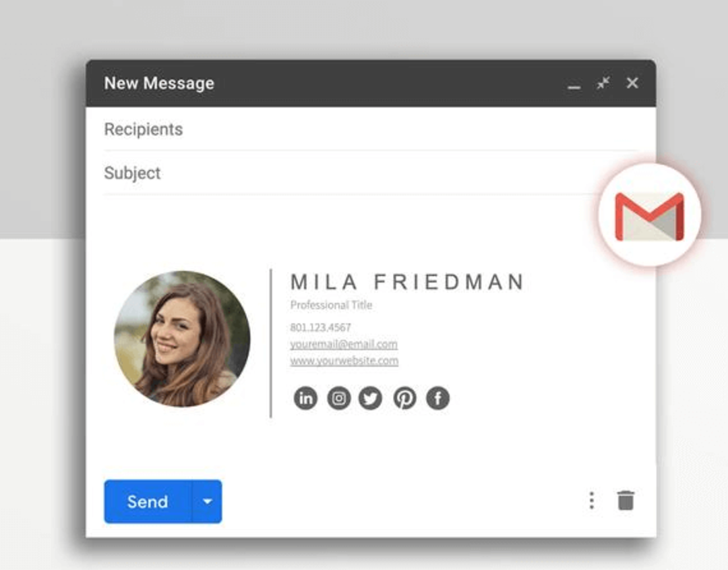
Task: Open the LinkedIn icon in the signature
Action: pos(305,398)
